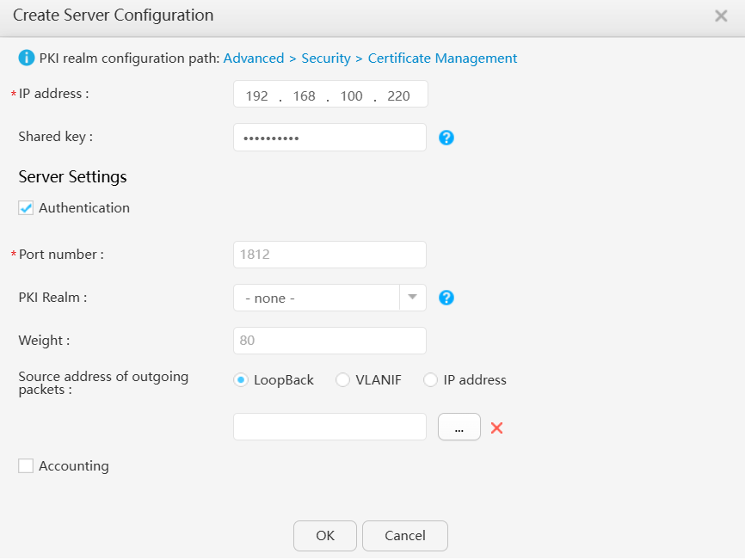745x560 pixels.
Task: Open the Advanced link in path
Action: (254, 58)
